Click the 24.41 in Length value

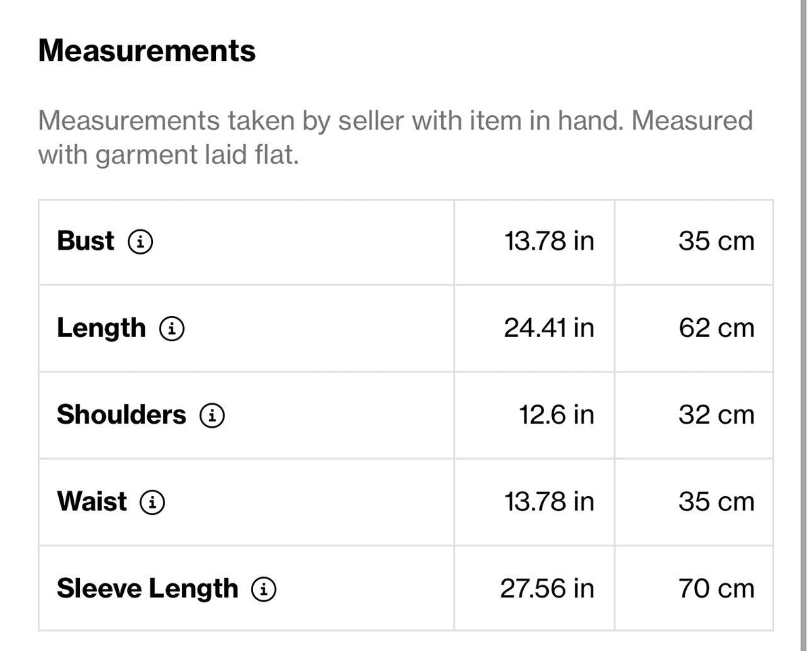[x=549, y=328]
